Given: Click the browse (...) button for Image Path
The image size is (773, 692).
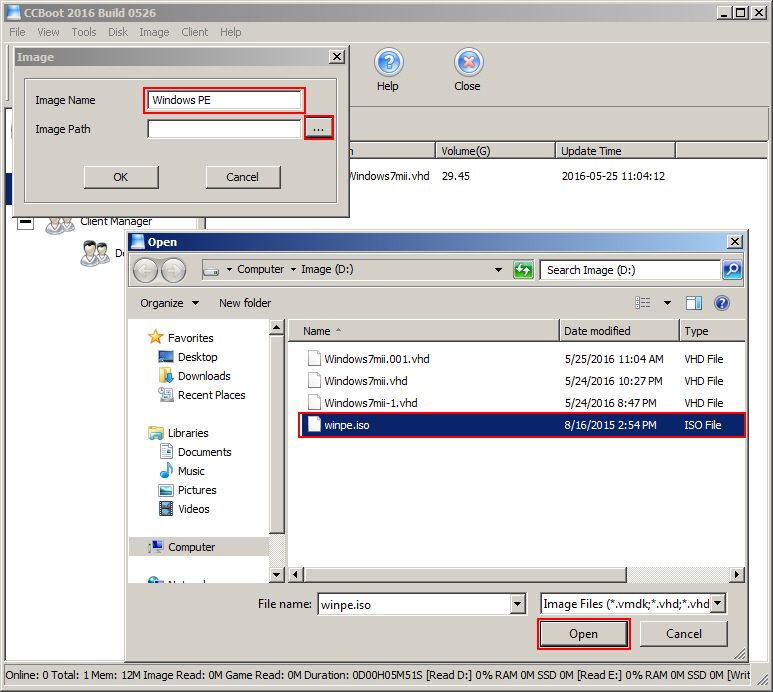Looking at the screenshot, I should 318,129.
